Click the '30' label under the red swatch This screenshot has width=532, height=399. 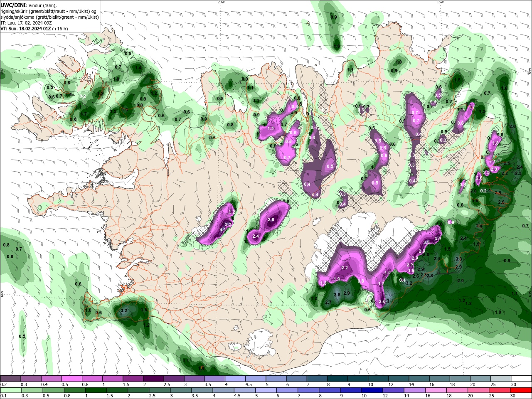(514, 396)
